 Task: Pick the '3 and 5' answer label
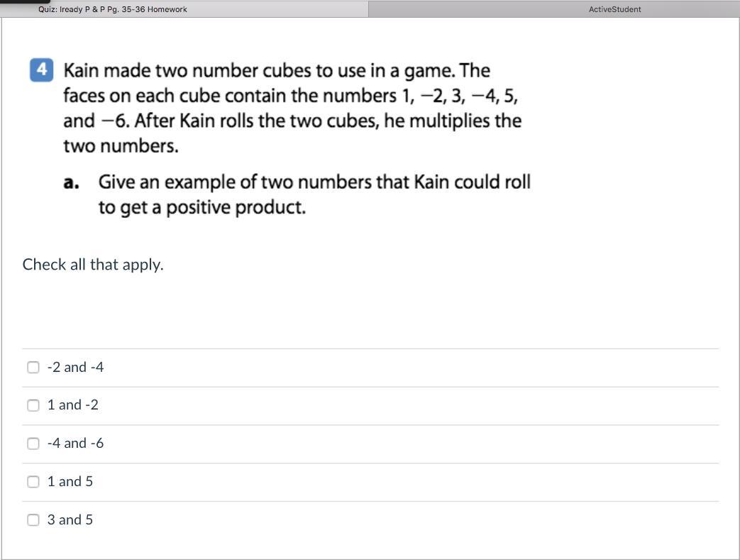tap(70, 520)
